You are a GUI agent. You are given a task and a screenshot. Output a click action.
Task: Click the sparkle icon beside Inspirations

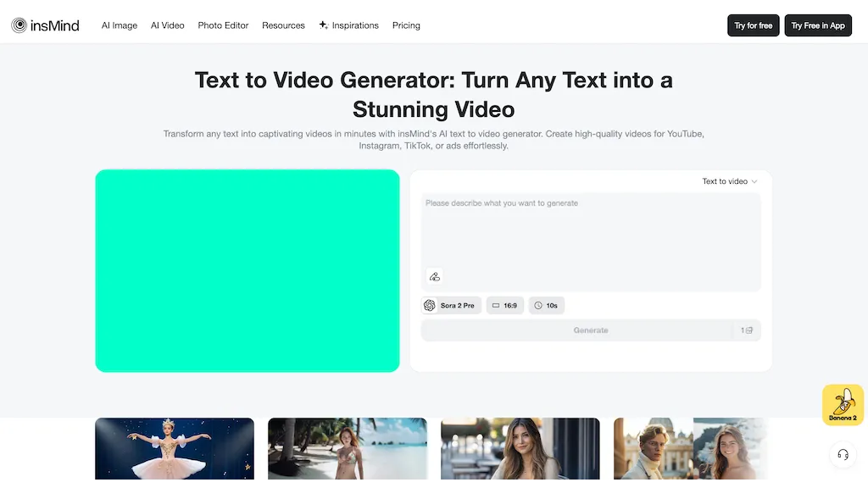(322, 25)
